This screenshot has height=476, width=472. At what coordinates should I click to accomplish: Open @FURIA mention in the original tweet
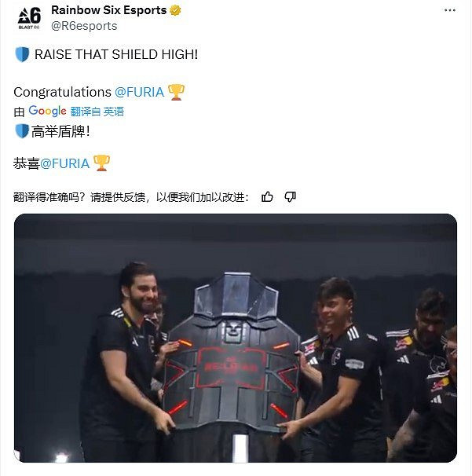140,92
